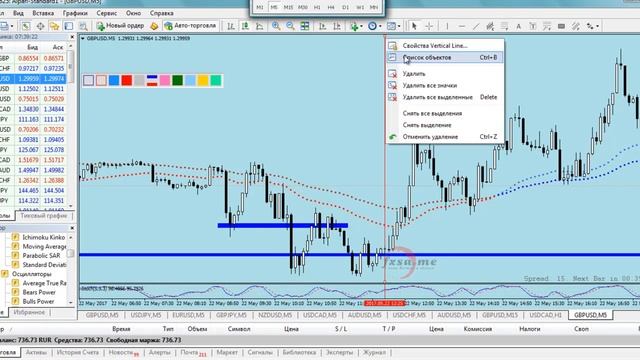The width and height of the screenshot is (640, 360).
Task: Toggle chart auto-scroll icon
Action: [x=322, y=26]
